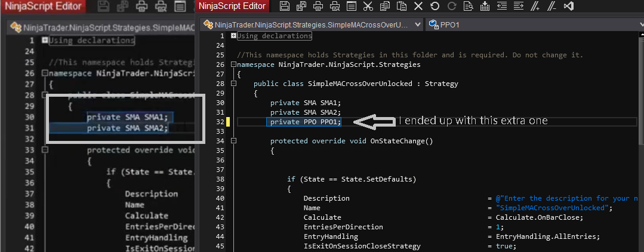Viewport: 644px width, 252px height.
Task: Click 'private PPO PPO1;' line in right editor
Action: 306,122
